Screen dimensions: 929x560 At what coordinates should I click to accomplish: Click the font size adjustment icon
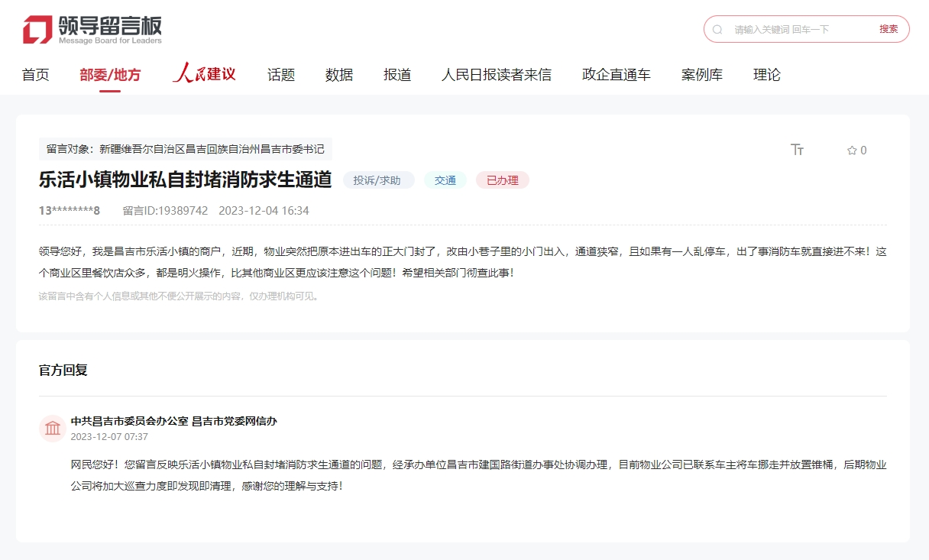coord(797,150)
